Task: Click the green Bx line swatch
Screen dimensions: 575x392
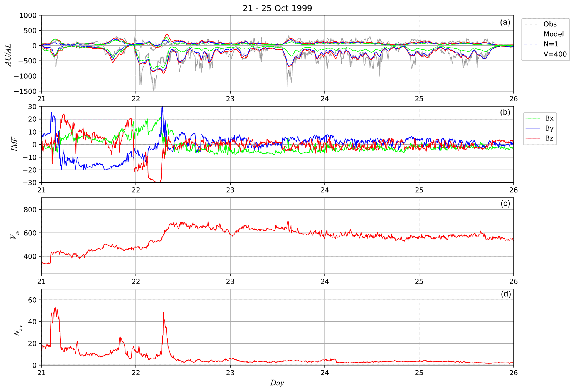Action: click(533, 118)
